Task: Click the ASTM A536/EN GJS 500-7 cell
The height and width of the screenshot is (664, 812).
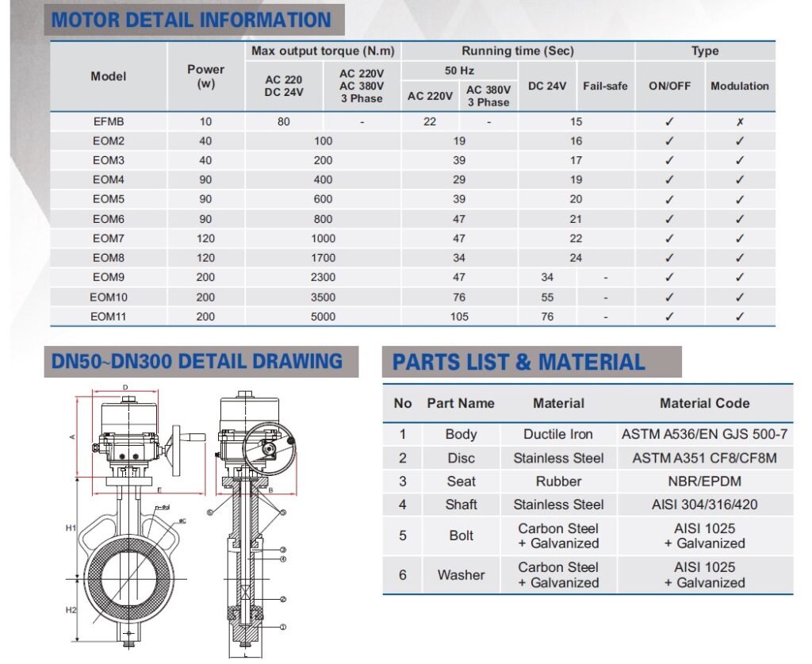Action: pyautogui.click(x=704, y=434)
